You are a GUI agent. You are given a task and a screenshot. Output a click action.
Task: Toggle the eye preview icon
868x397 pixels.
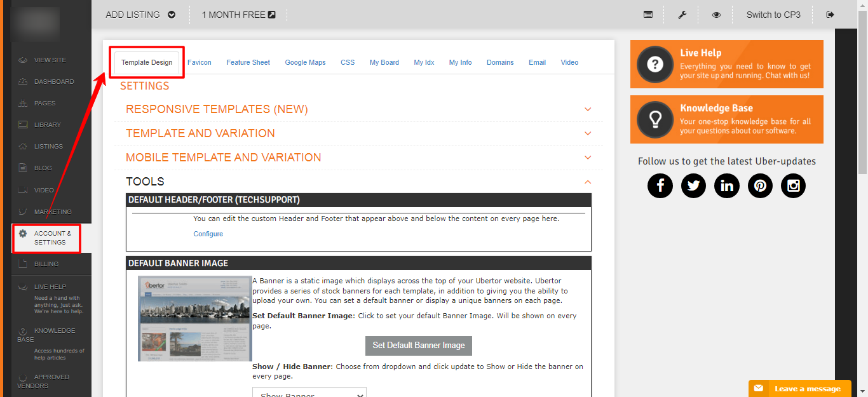tap(716, 15)
